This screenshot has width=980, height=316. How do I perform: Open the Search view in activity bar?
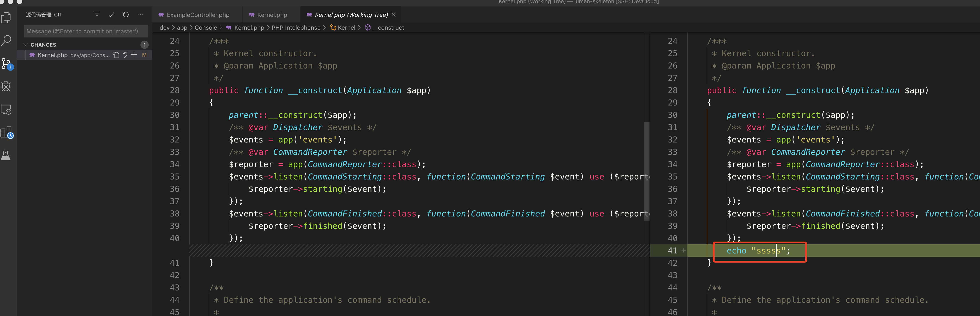tap(6, 40)
